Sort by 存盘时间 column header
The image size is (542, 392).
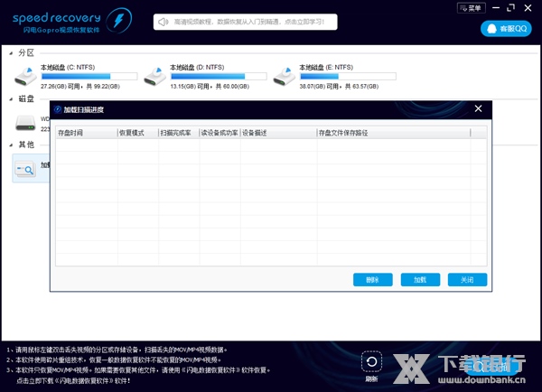[x=87, y=133]
